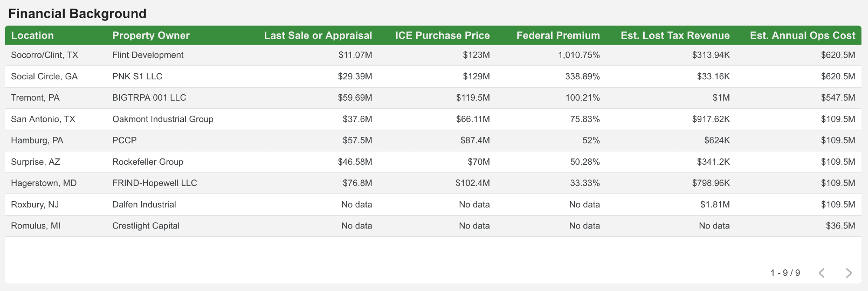This screenshot has width=868, height=291.
Task: Select the Tremont, PA location cell
Action: [x=35, y=98]
